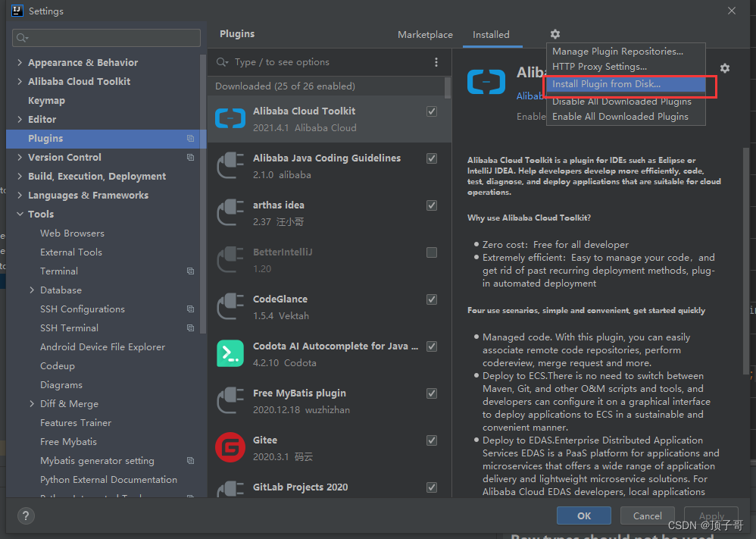Viewport: 756px width, 539px height.
Task: Click the OK button
Action: [x=584, y=515]
